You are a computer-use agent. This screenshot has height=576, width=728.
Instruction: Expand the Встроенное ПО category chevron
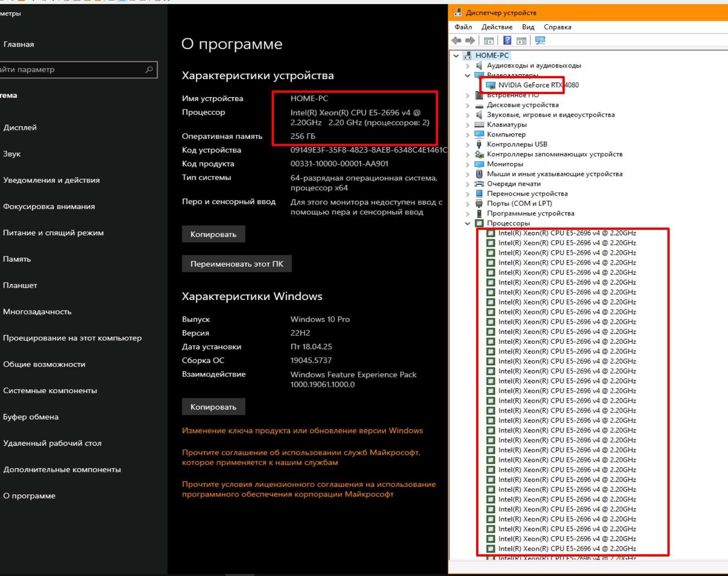click(468, 95)
